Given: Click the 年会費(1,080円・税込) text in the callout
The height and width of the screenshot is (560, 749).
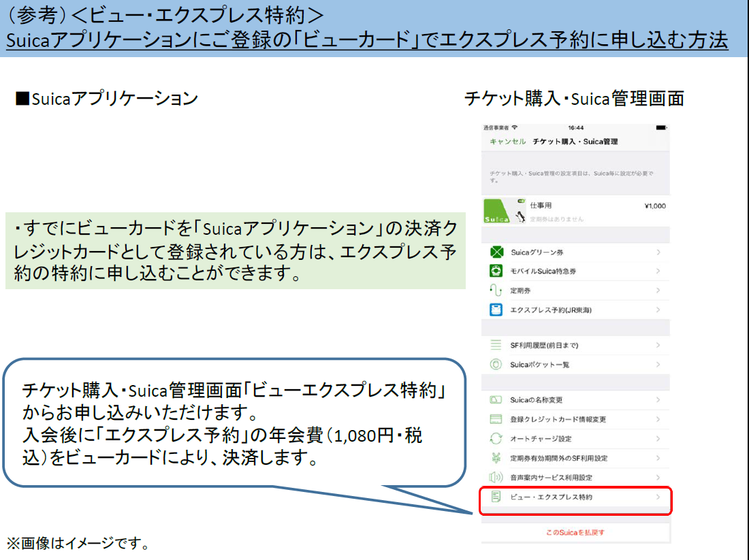Looking at the screenshot, I should coord(222,446).
